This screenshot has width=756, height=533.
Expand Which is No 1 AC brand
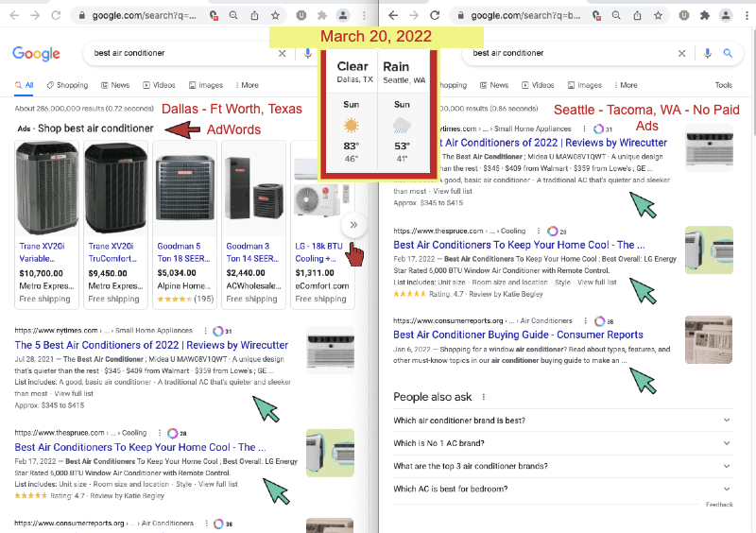pos(562,443)
